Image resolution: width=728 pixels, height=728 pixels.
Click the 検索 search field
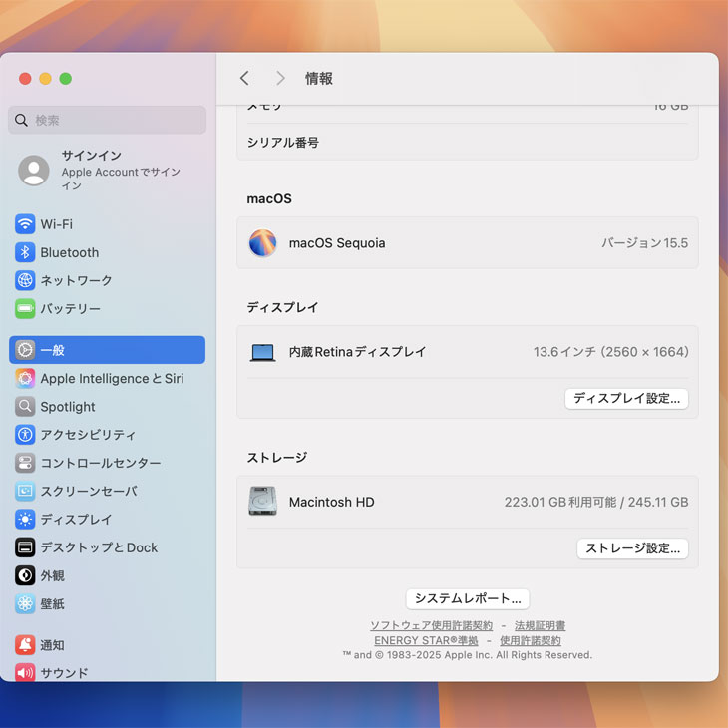[x=108, y=120]
